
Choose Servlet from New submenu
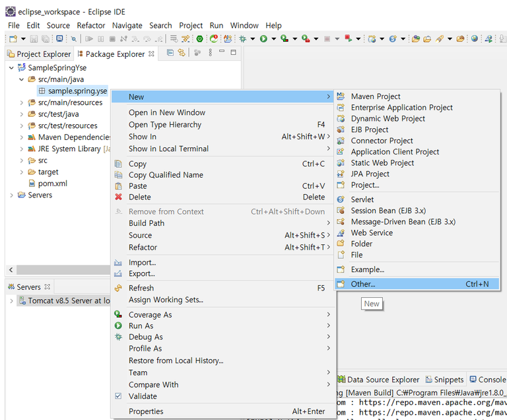pos(417,199)
